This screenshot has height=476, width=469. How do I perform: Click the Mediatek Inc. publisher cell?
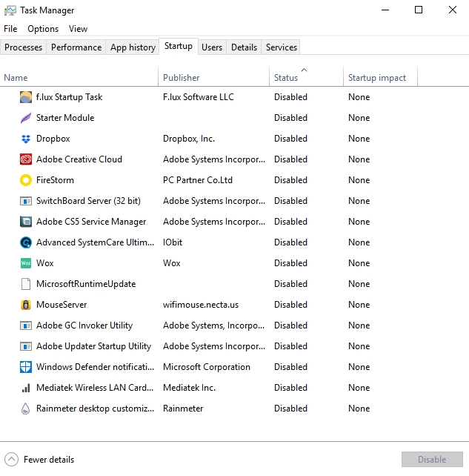click(189, 388)
